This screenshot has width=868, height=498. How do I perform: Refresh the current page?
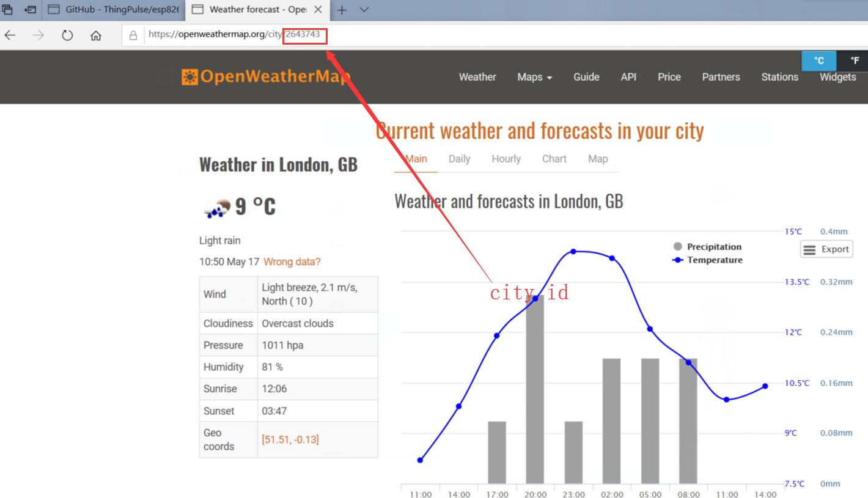(x=67, y=35)
